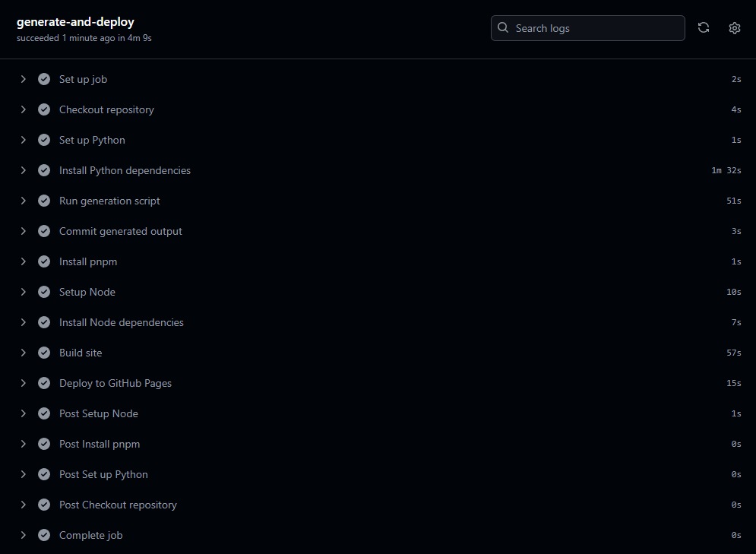The height and width of the screenshot is (554, 756).
Task: Expand the Commit generated output chevron
Action: click(x=23, y=231)
